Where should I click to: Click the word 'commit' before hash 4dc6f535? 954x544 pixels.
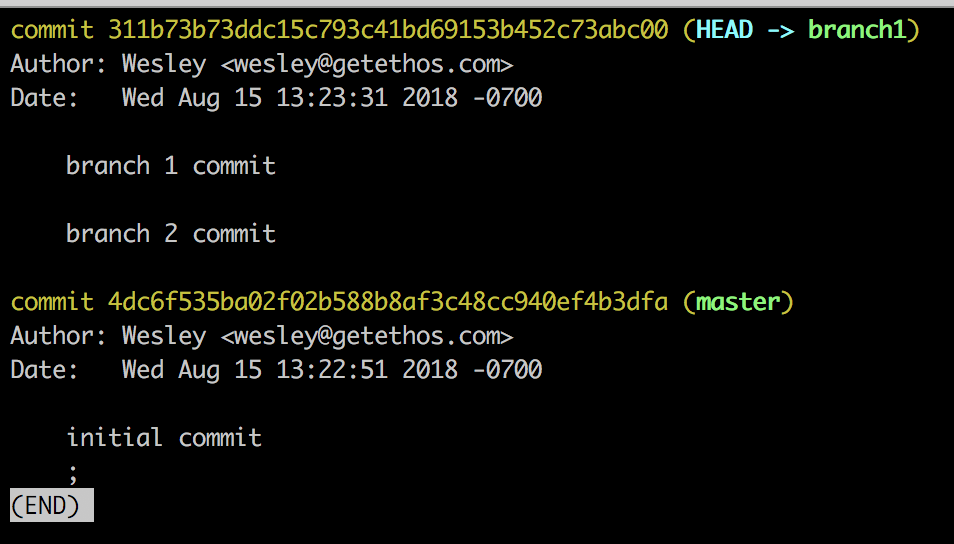point(52,302)
